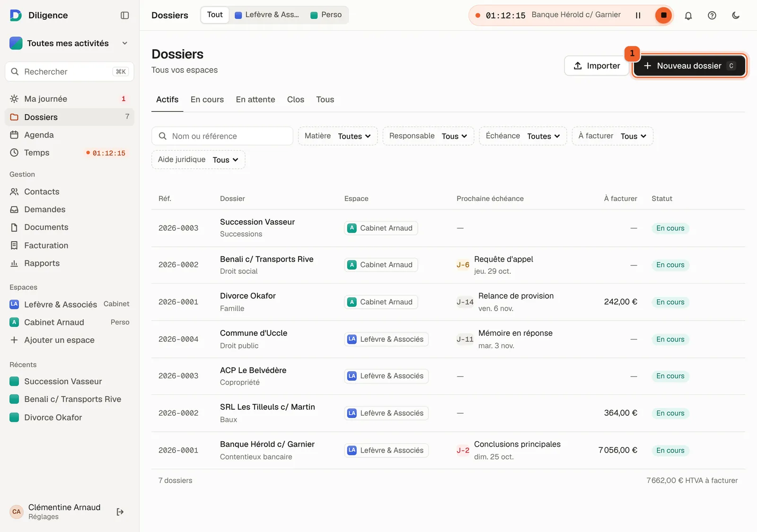Open the Échéance filter dropdown
Viewport: 757px width, 532px height.
click(x=523, y=136)
